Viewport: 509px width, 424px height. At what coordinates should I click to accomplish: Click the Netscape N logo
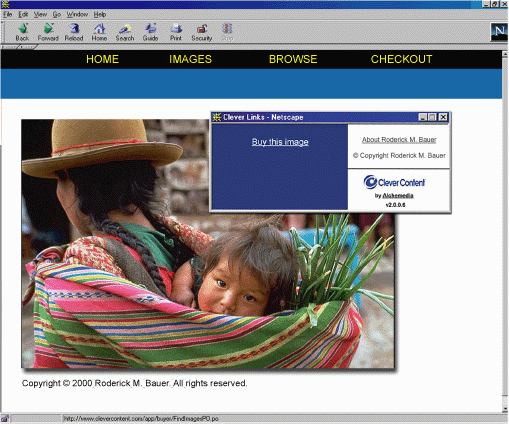[499, 32]
